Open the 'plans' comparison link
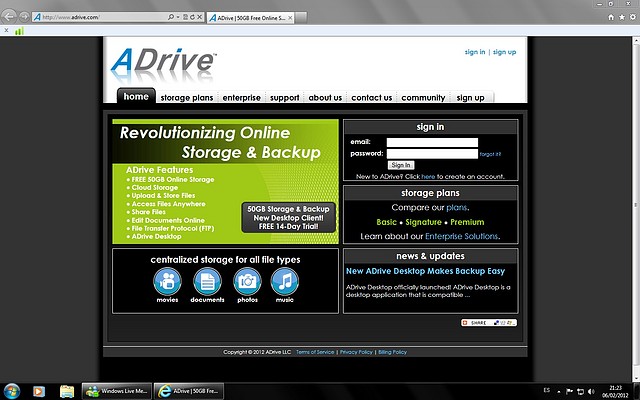This screenshot has width=640, height=400. (x=456, y=207)
